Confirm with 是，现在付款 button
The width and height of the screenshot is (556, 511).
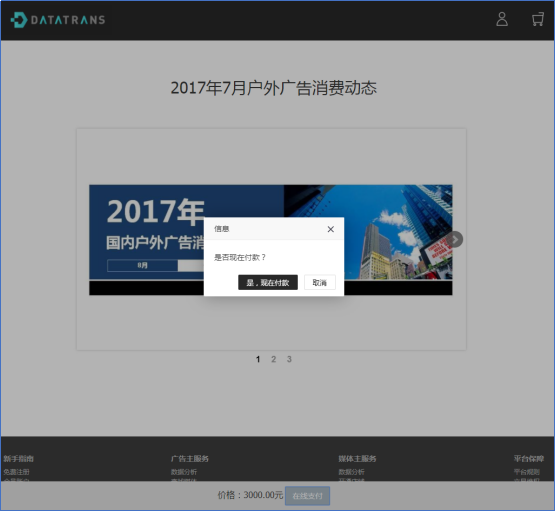(x=268, y=283)
